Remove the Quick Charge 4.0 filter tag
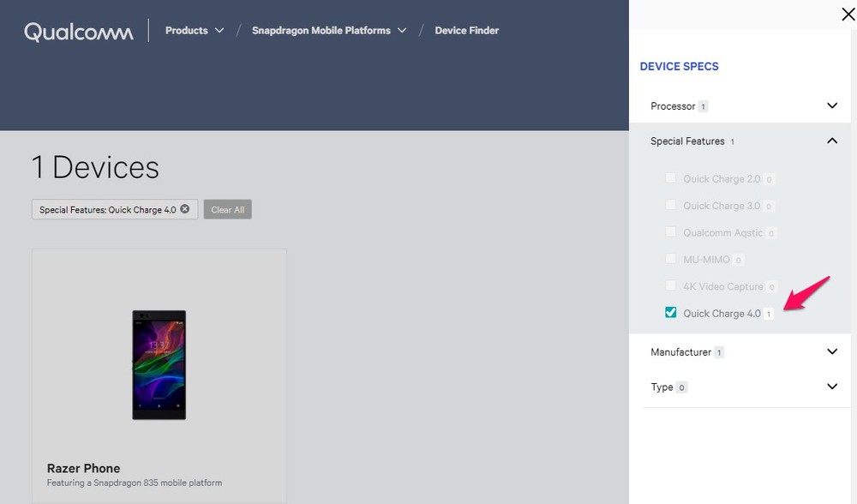 pyautogui.click(x=185, y=209)
